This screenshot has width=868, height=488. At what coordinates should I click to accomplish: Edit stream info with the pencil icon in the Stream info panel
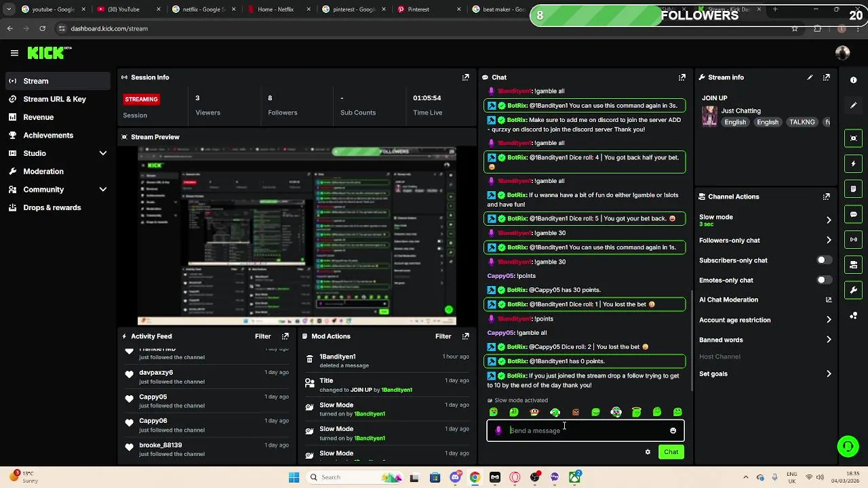pos(810,77)
